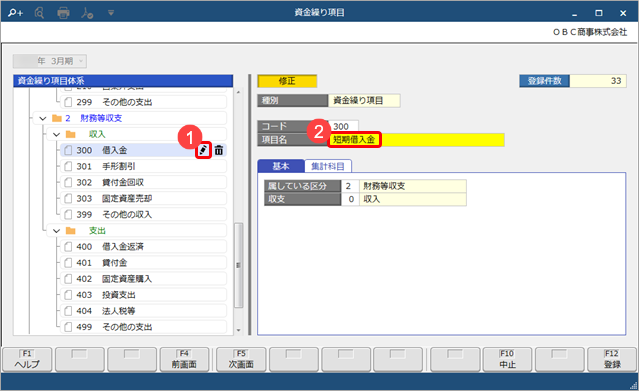The width and height of the screenshot is (639, 391).
Task: Click the コード field showing 300
Action: tap(344, 126)
